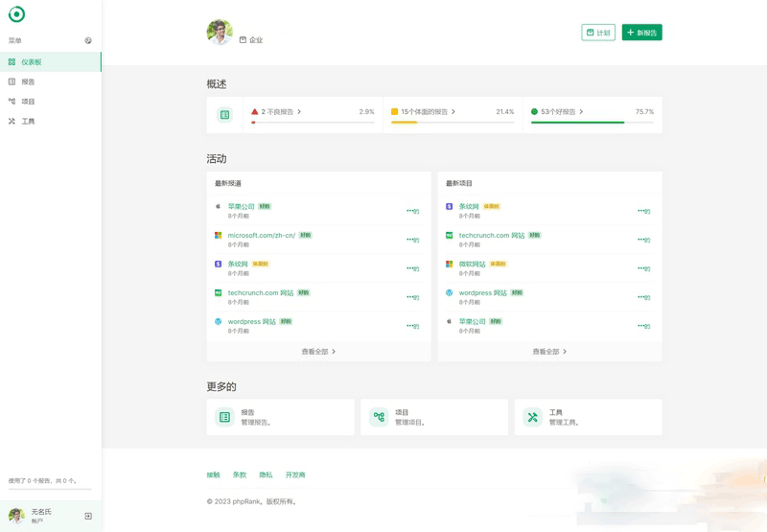Open wordpress 网站 report in 最新报道

click(252, 322)
